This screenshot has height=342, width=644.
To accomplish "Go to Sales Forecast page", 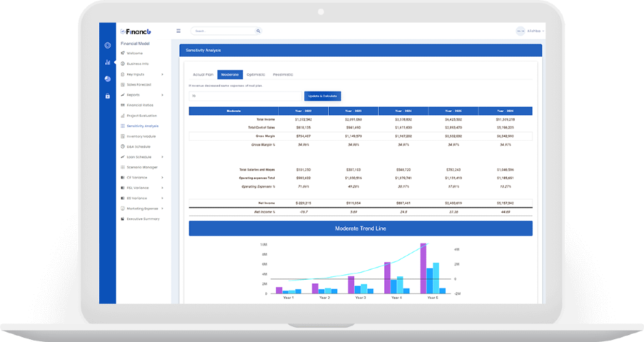I will [139, 85].
